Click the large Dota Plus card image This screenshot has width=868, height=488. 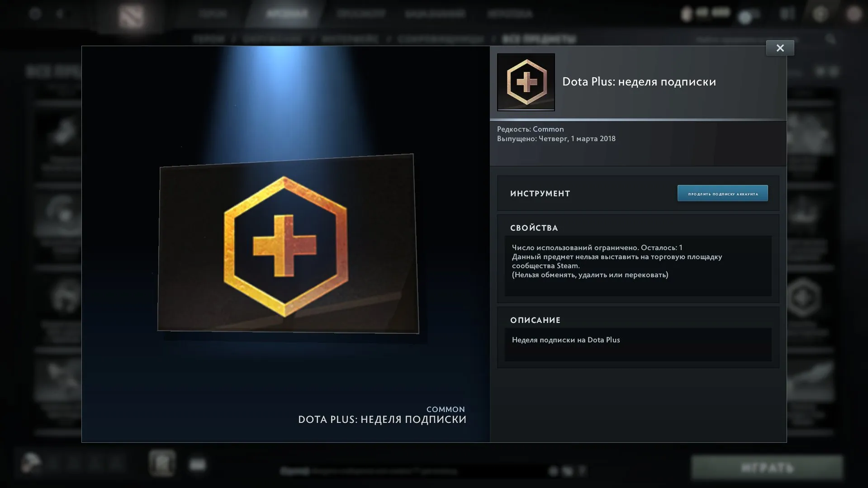click(x=288, y=244)
